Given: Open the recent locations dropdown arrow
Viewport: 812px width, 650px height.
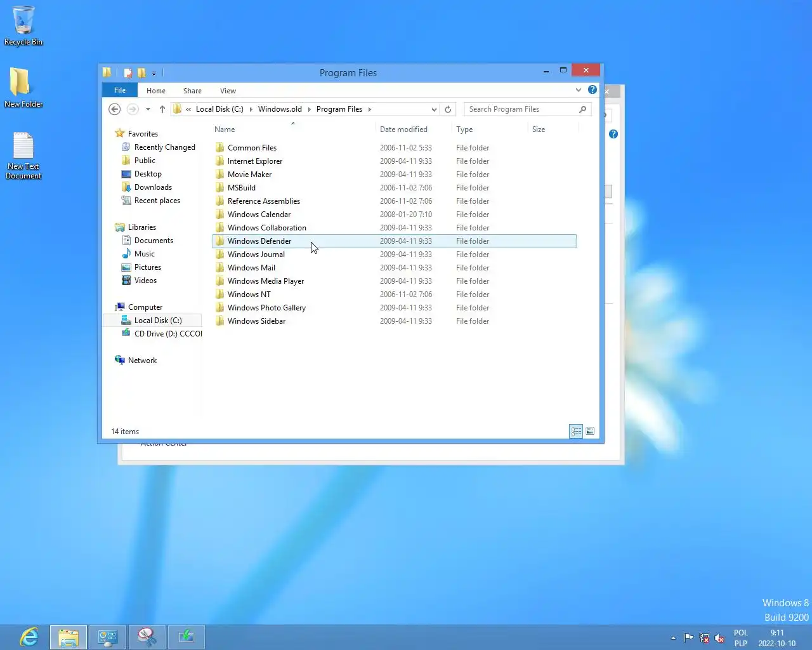Looking at the screenshot, I should point(148,109).
